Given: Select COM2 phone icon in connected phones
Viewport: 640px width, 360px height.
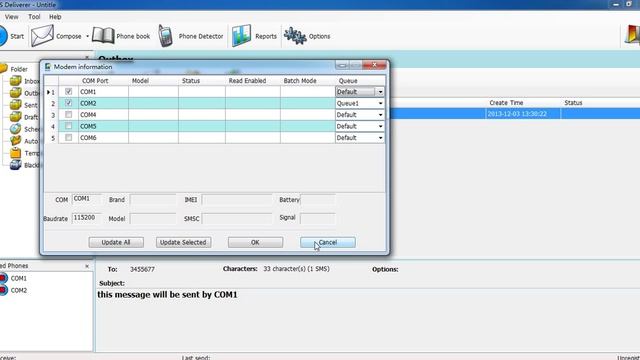Looking at the screenshot, I should 3,290.
